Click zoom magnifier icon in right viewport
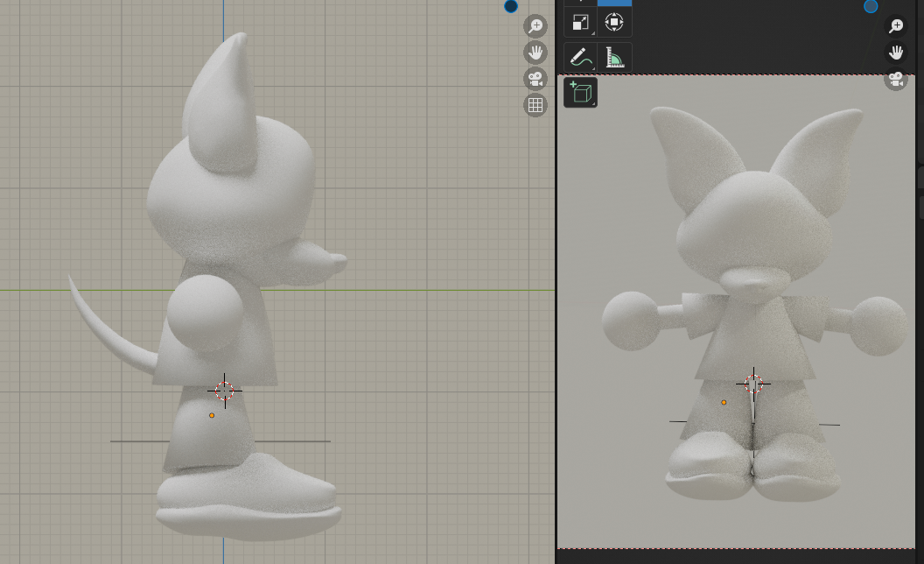 point(896,26)
